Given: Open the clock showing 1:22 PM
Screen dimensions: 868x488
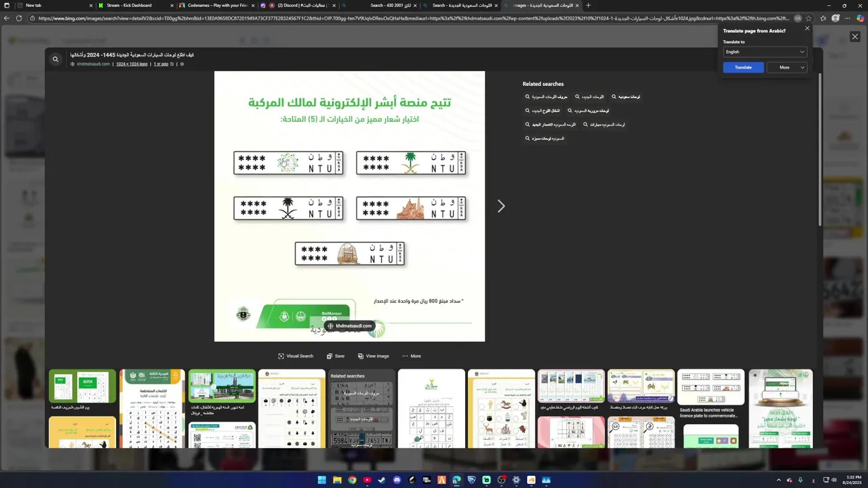Looking at the screenshot, I should 853,480.
